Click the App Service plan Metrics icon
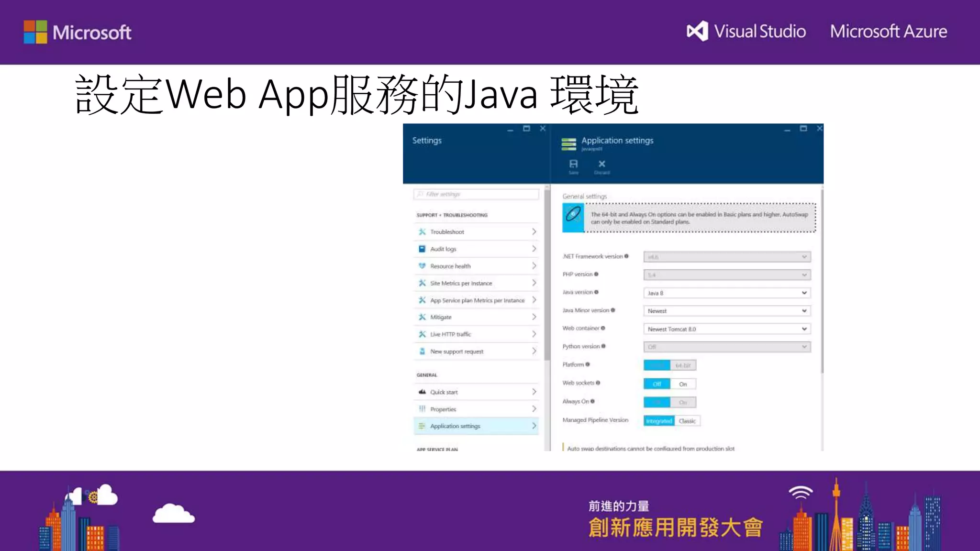 coord(422,300)
